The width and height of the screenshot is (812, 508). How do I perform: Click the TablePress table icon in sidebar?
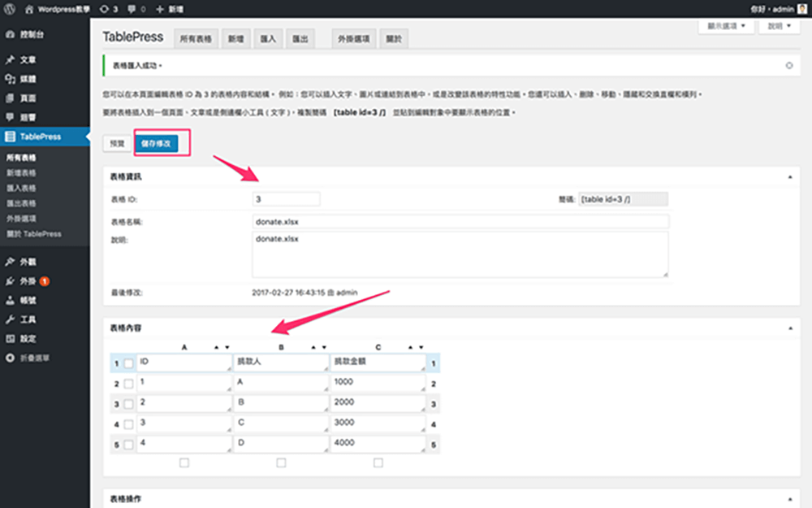[10, 137]
